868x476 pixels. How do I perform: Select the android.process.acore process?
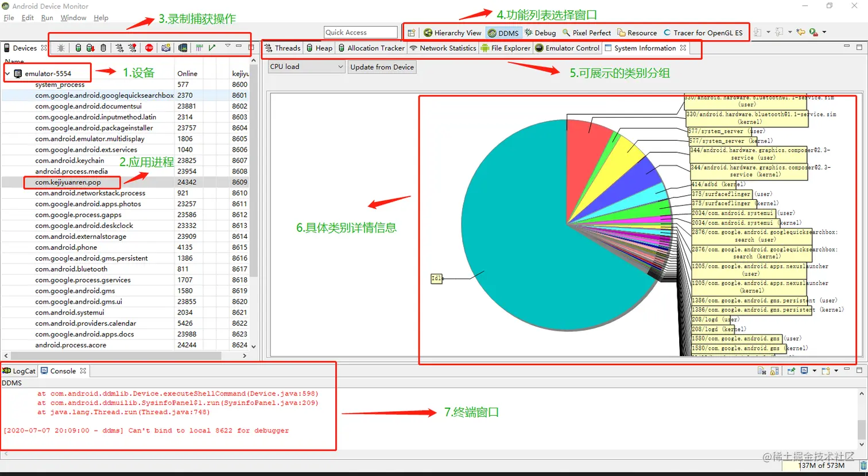126,345
